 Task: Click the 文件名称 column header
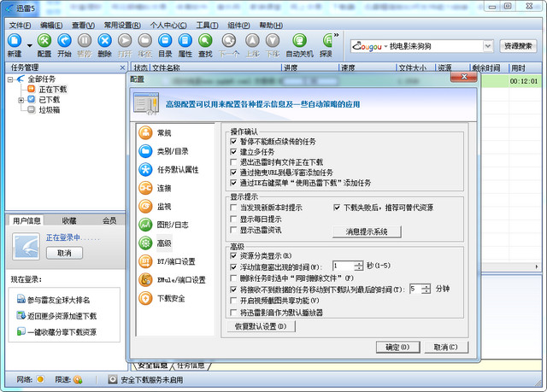(x=215, y=68)
